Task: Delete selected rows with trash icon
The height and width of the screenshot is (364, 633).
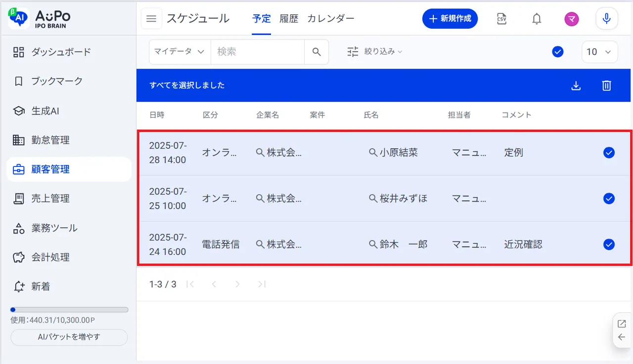Action: coord(607,85)
